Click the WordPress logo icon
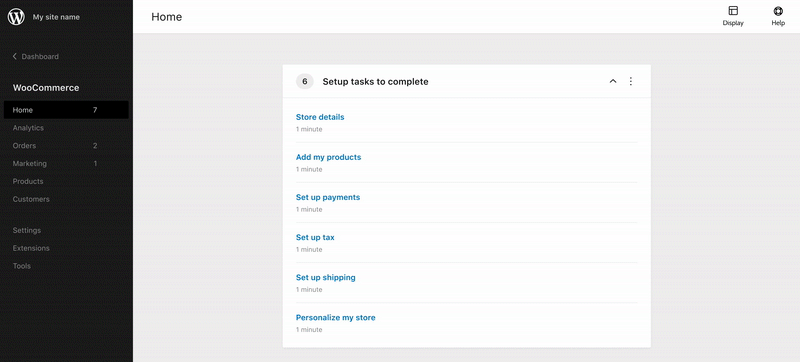 (x=16, y=17)
